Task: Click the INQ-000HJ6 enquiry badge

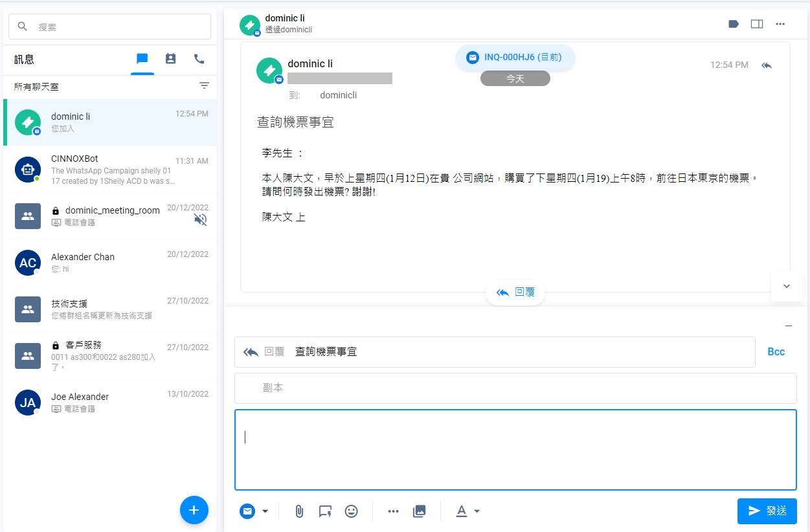Action: [x=515, y=58]
